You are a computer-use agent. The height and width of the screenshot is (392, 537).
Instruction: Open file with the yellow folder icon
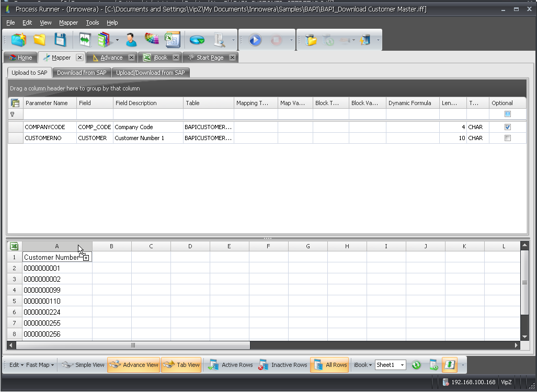coord(40,40)
